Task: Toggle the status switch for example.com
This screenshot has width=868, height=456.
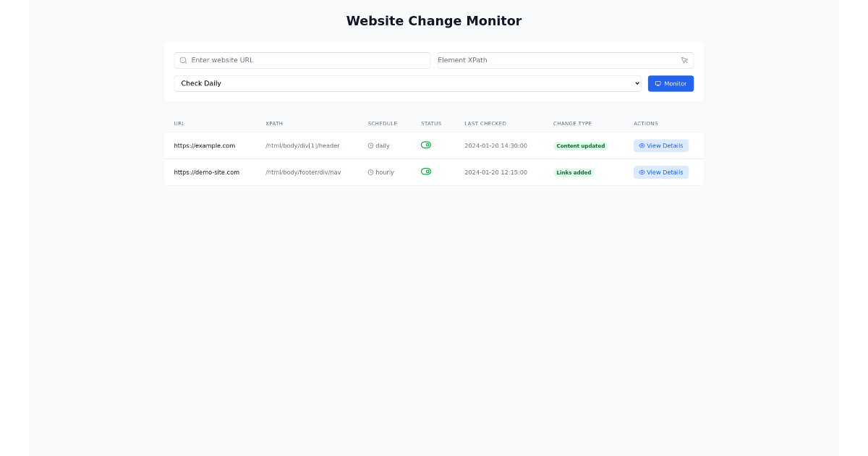Action: pyautogui.click(x=426, y=145)
